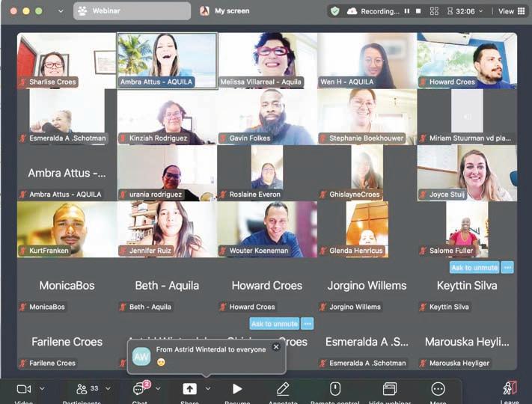The height and width of the screenshot is (404, 532).
Task: Click the Jorgino Willems participant tile
Action: [x=367, y=287]
